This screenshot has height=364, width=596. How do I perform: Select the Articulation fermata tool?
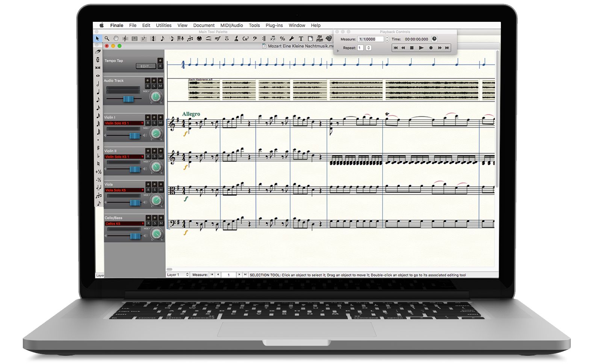click(x=227, y=38)
